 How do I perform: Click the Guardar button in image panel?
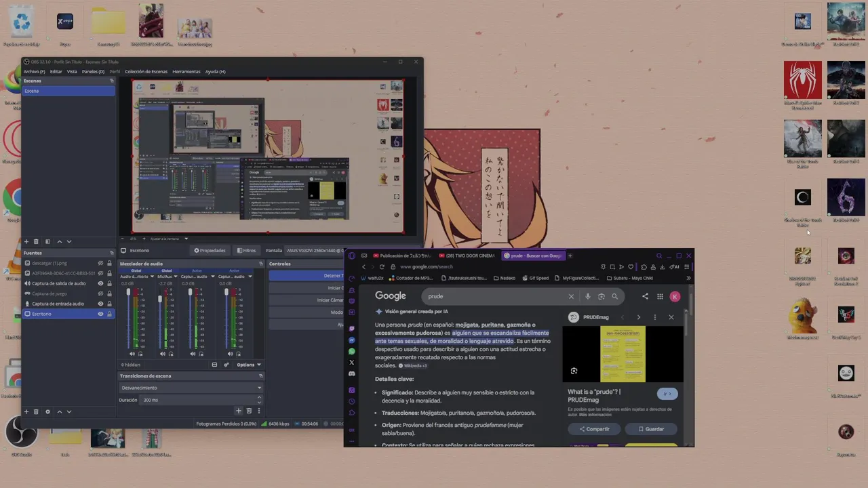click(651, 429)
